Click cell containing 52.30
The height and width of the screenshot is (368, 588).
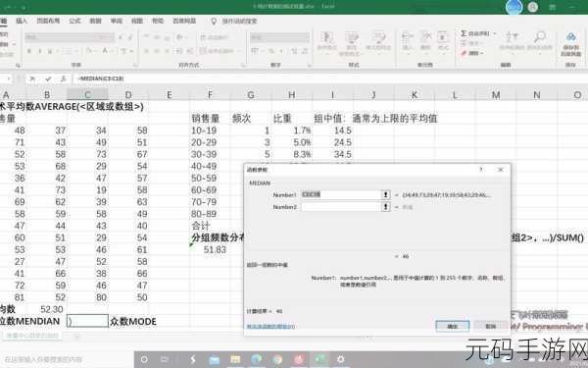pos(46,309)
